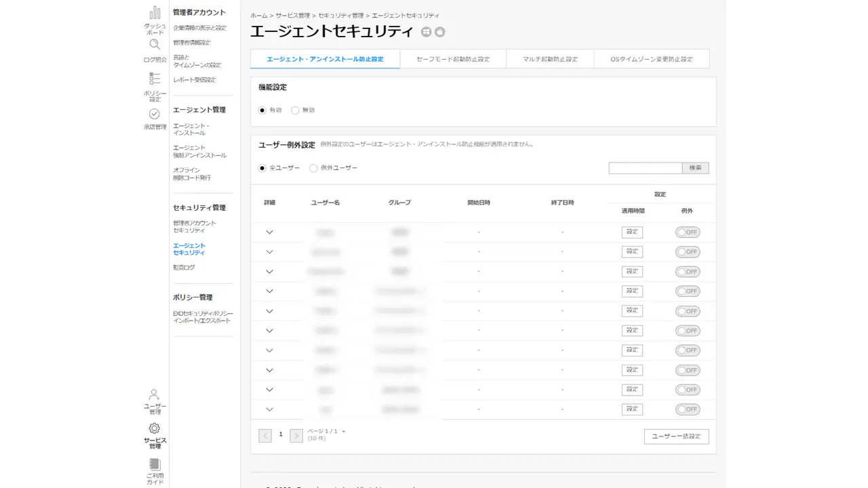The width and height of the screenshot is (868, 488).
Task: Click the 検索 button
Action: click(x=695, y=168)
